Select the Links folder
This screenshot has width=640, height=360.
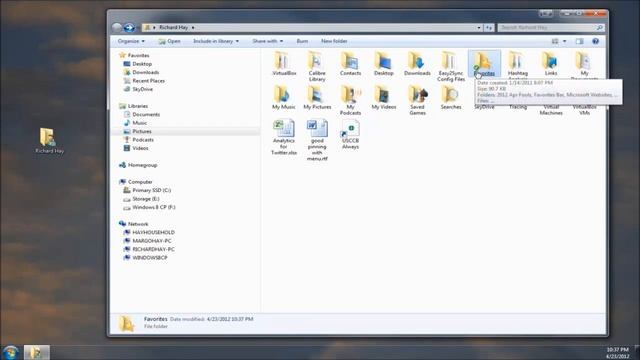tap(551, 64)
